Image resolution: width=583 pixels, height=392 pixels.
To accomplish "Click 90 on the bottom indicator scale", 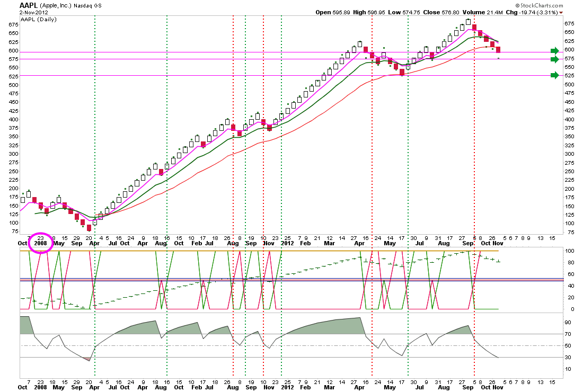I will [568, 323].
